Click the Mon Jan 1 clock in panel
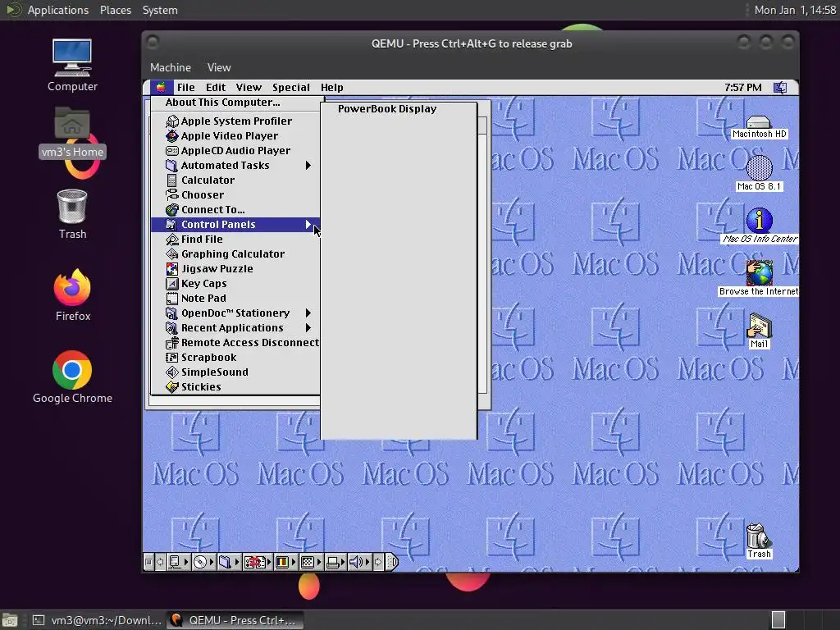 click(x=795, y=10)
